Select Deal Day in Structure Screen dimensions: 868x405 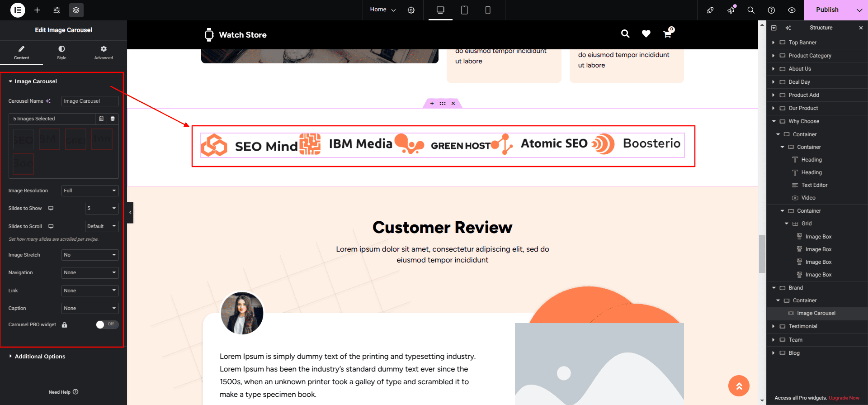coord(799,82)
